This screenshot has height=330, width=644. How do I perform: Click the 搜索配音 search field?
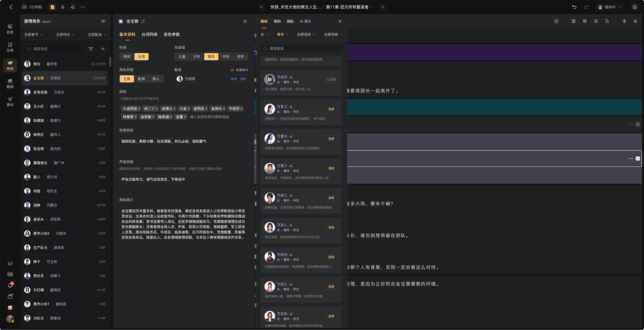(302, 48)
